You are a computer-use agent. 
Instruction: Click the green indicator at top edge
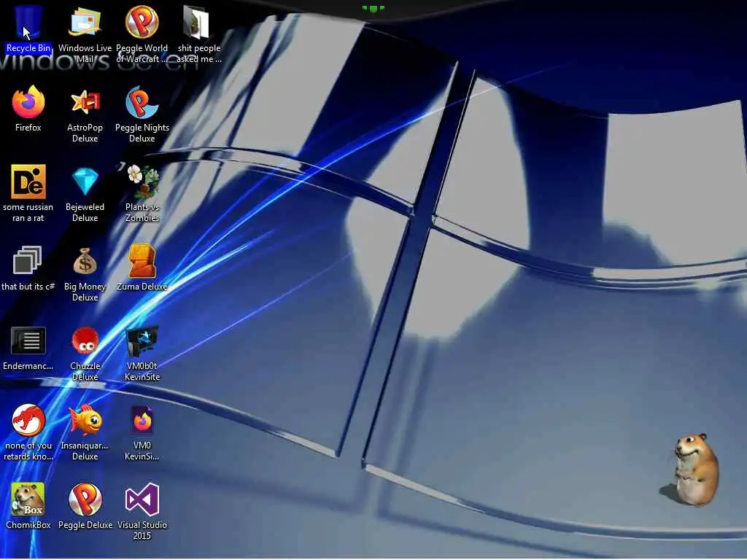point(373,8)
